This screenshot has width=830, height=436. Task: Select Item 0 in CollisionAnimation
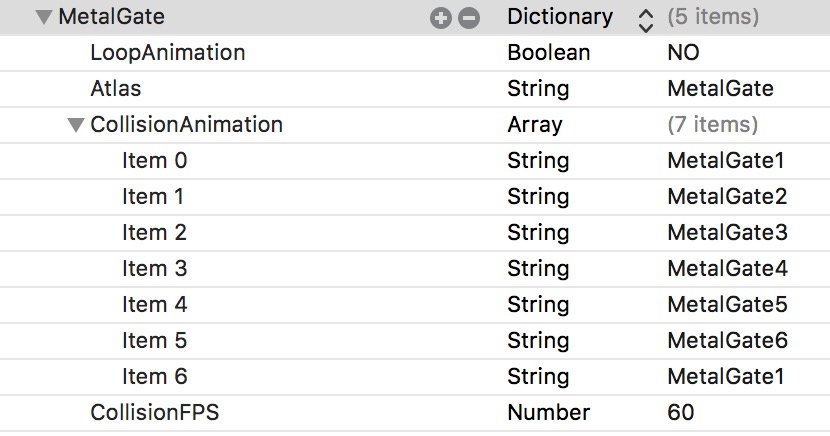coord(154,161)
